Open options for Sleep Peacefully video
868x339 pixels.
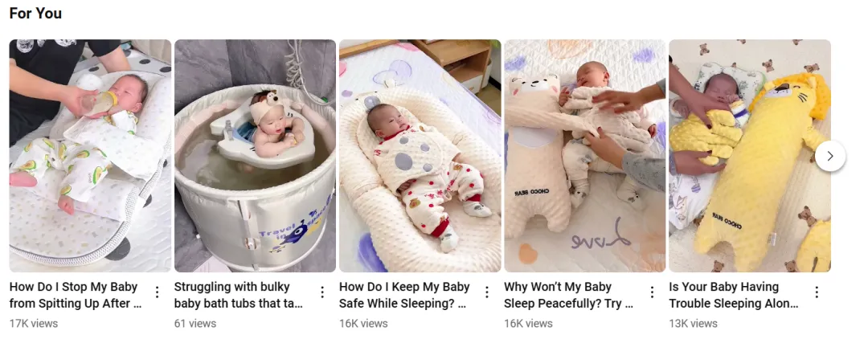click(x=652, y=292)
